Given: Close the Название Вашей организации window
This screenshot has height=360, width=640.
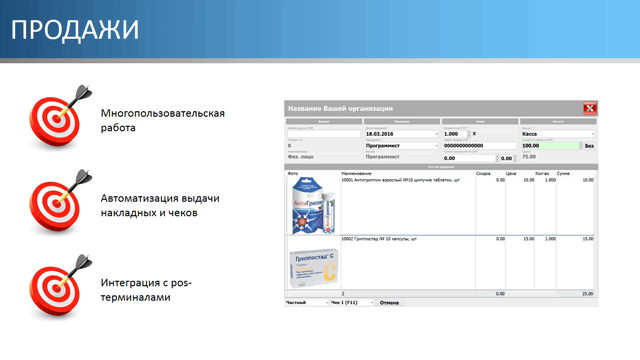Looking at the screenshot, I should point(589,109).
